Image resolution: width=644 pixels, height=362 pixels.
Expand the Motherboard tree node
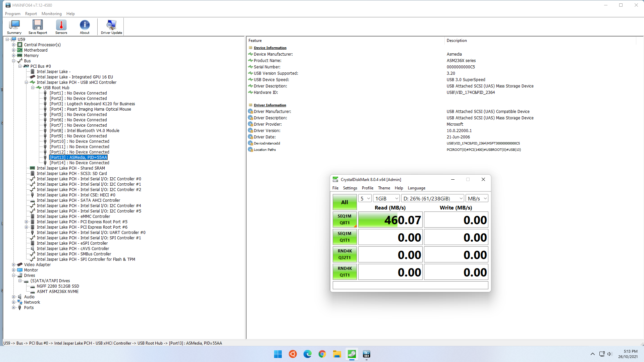(14, 50)
